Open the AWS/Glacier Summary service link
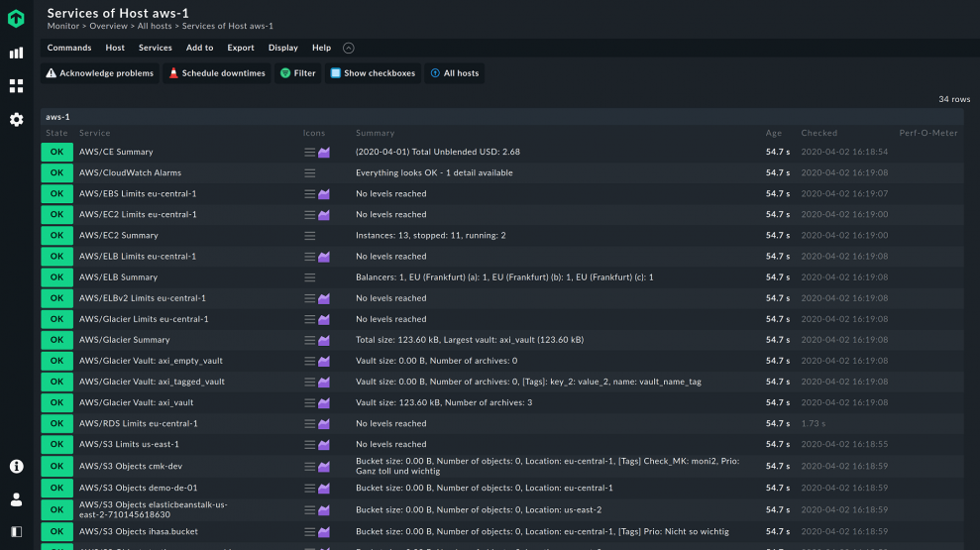This screenshot has height=550, width=980. pos(125,340)
